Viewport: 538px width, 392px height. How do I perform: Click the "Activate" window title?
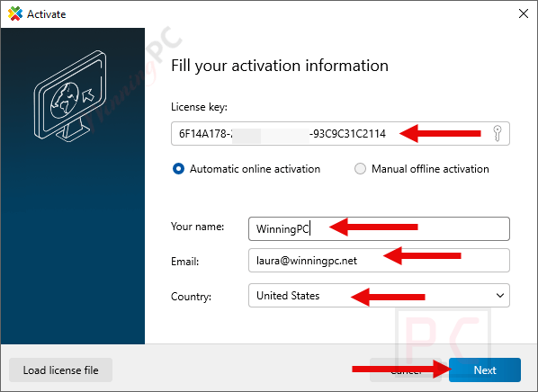coord(46,14)
